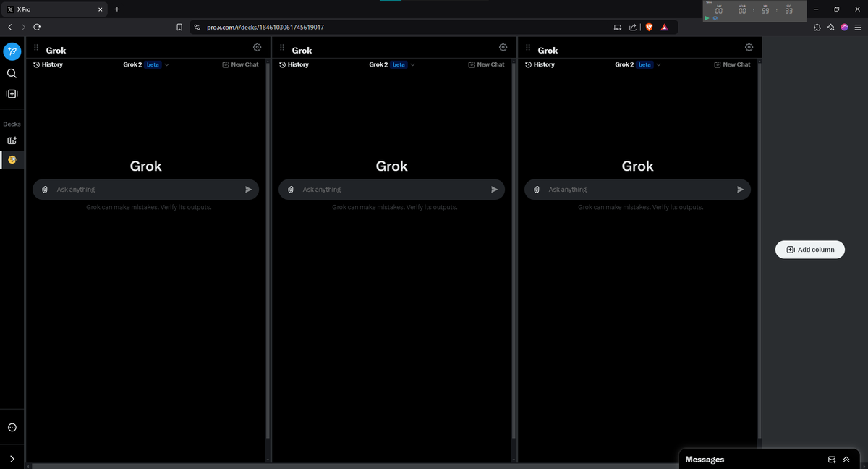Image resolution: width=868 pixels, height=469 pixels.
Task: Click 'Grok can make mistakes' notice, left column
Action: coord(149,207)
